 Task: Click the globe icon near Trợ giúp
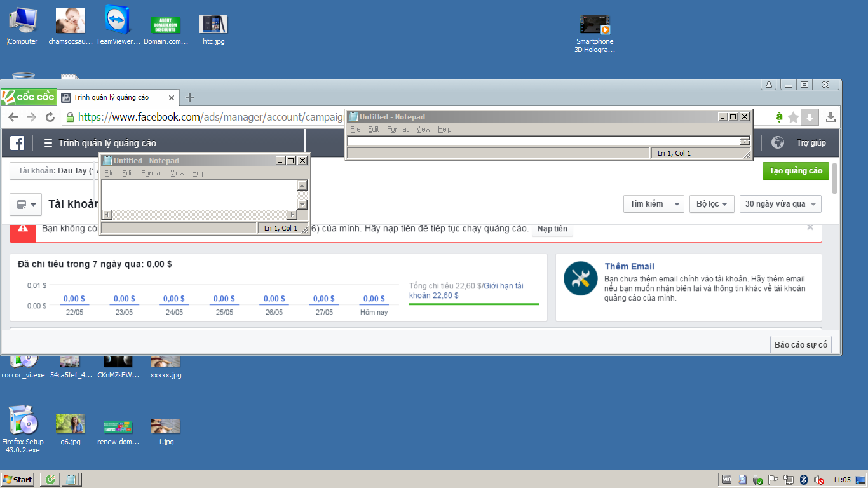778,142
